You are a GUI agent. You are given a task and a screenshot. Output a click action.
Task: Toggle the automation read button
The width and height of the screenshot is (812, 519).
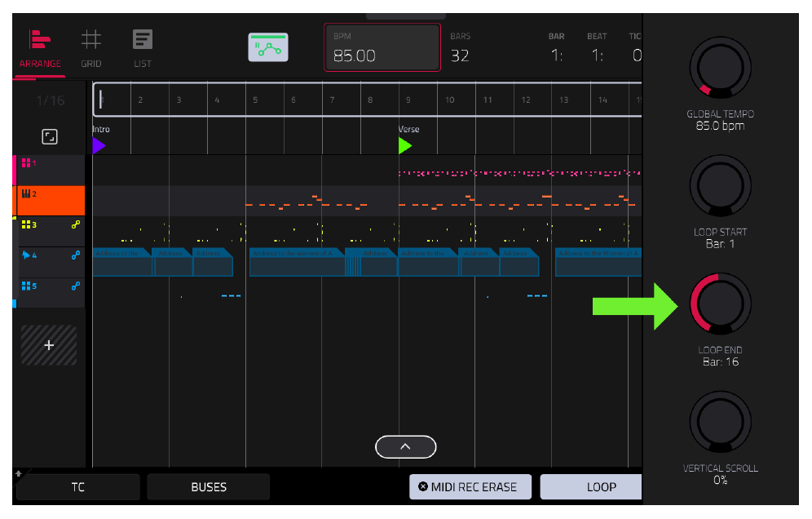pyautogui.click(x=268, y=47)
